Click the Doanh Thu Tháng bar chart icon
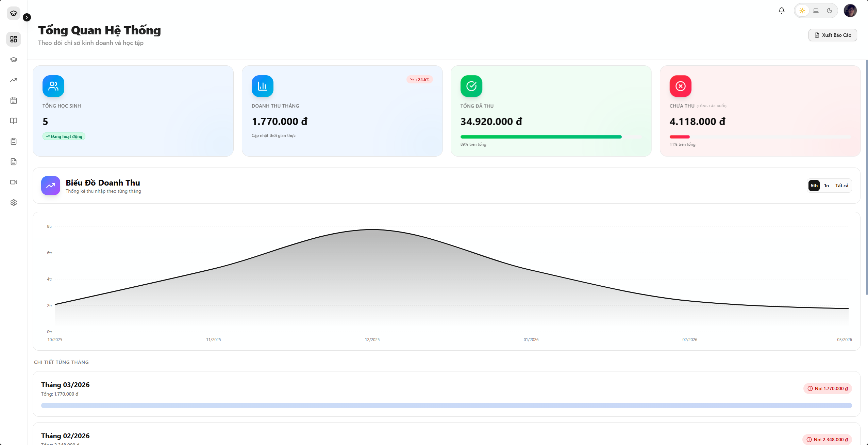The image size is (868, 445). coord(263,86)
